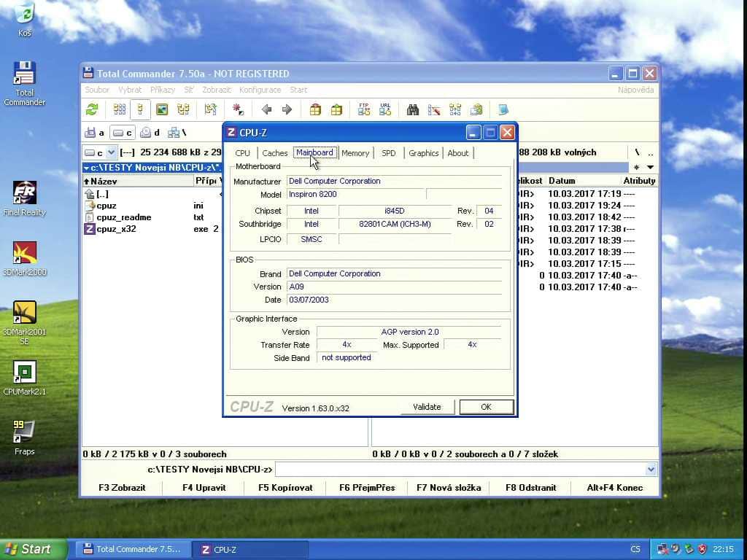
Task: Open the URL new FTP connection icon
Action: click(x=385, y=109)
